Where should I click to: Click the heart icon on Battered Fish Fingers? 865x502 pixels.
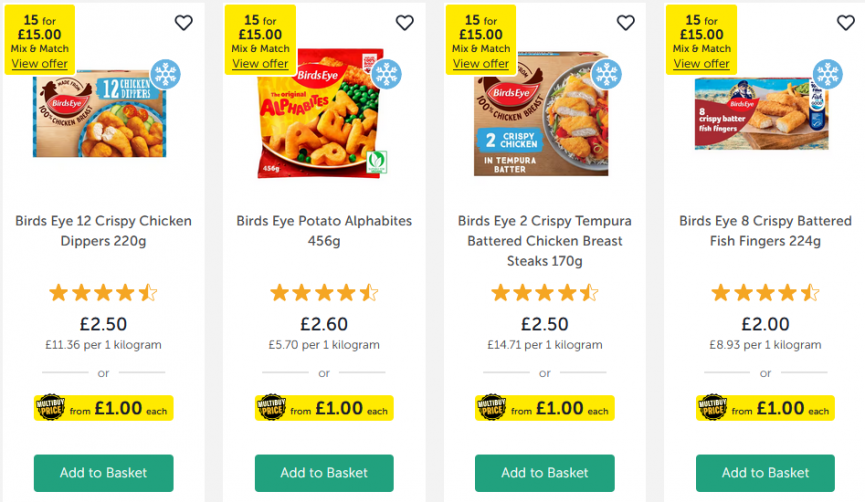[x=846, y=23]
